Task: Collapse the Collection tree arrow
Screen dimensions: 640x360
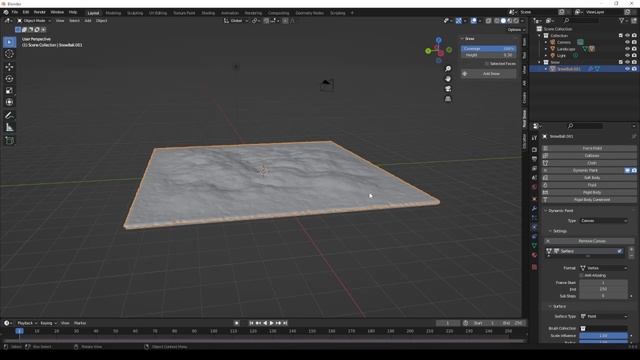Action: point(540,36)
